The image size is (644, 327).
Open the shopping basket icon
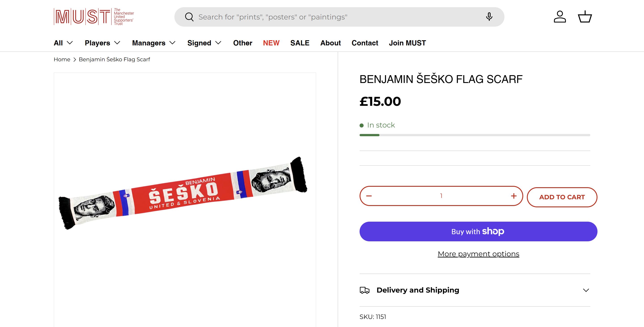coord(585,17)
